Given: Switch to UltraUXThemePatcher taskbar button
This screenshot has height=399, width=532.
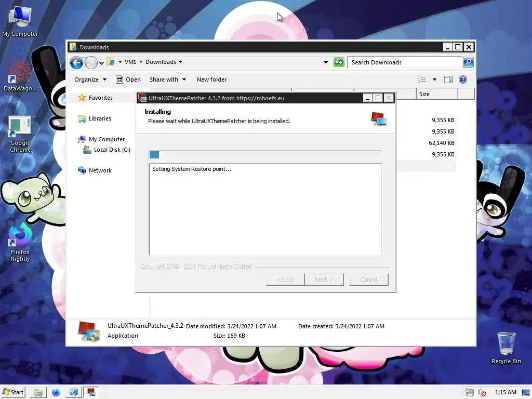Looking at the screenshot, I should (x=91, y=393).
